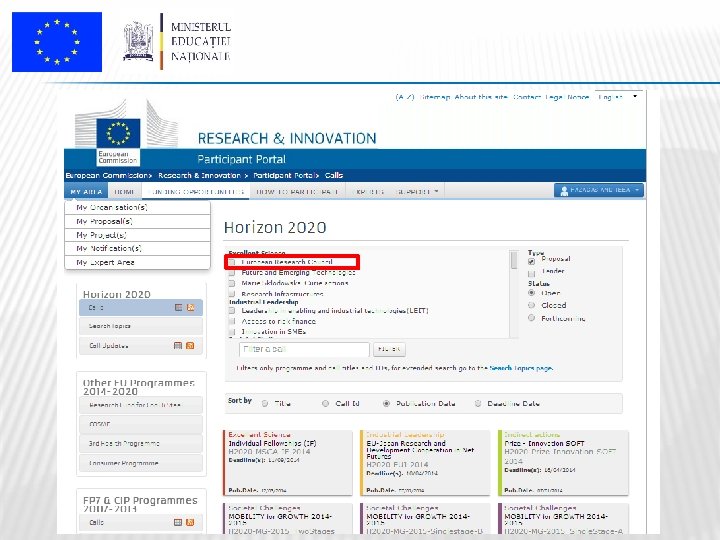Open the EU-Japan Research and Development call card

pyautogui.click(x=425, y=463)
